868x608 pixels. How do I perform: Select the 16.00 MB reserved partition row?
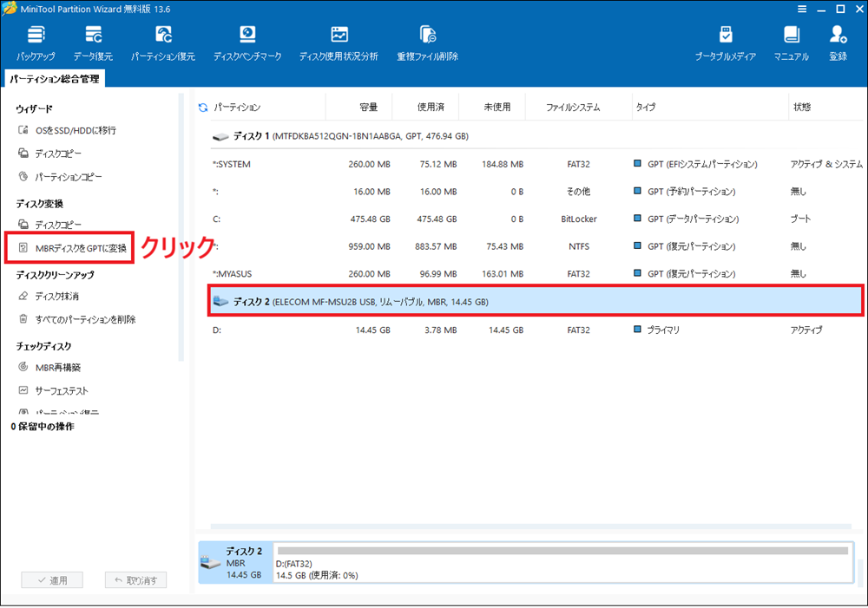click(x=536, y=192)
